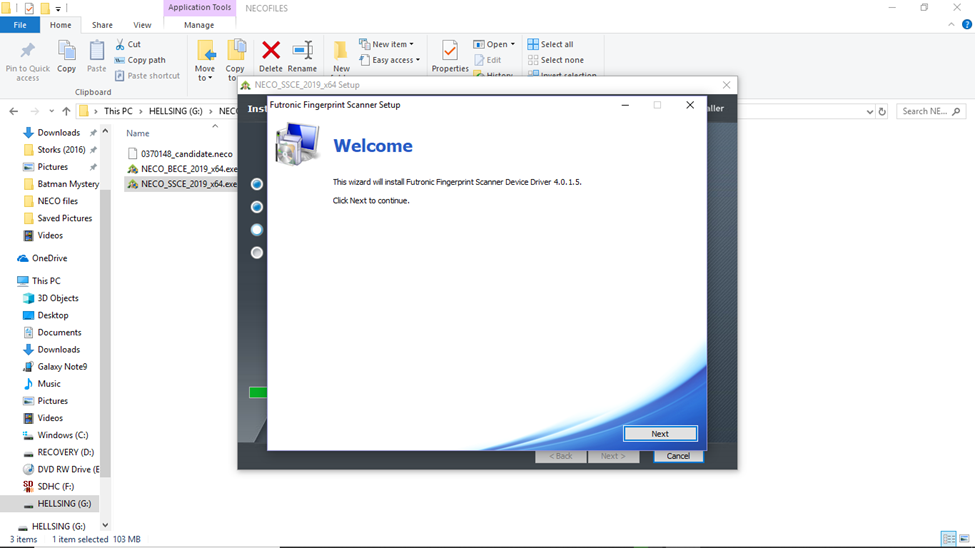Click the Rename icon in ribbon
The width and height of the screenshot is (975, 548).
(302, 51)
